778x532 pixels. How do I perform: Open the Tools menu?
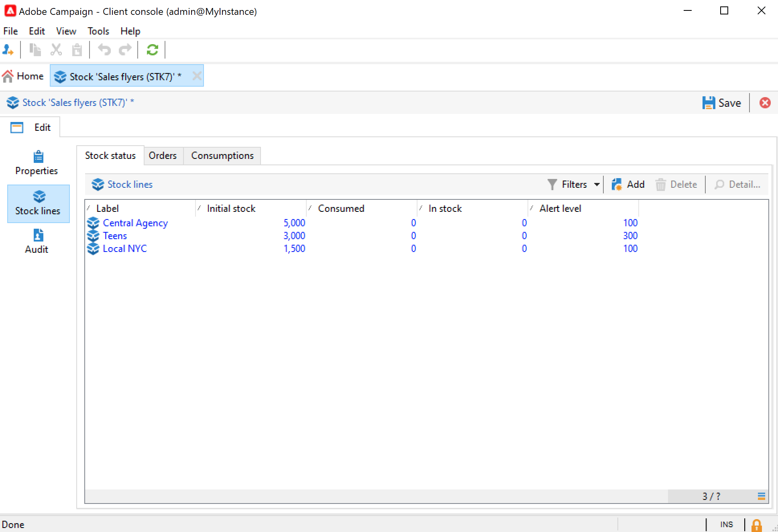(x=98, y=31)
